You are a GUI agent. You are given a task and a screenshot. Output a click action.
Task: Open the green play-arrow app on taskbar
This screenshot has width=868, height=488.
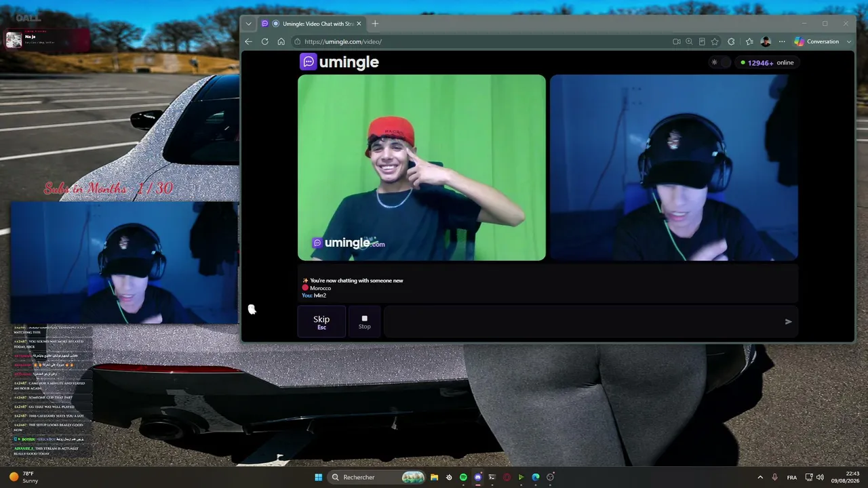pos(521,477)
